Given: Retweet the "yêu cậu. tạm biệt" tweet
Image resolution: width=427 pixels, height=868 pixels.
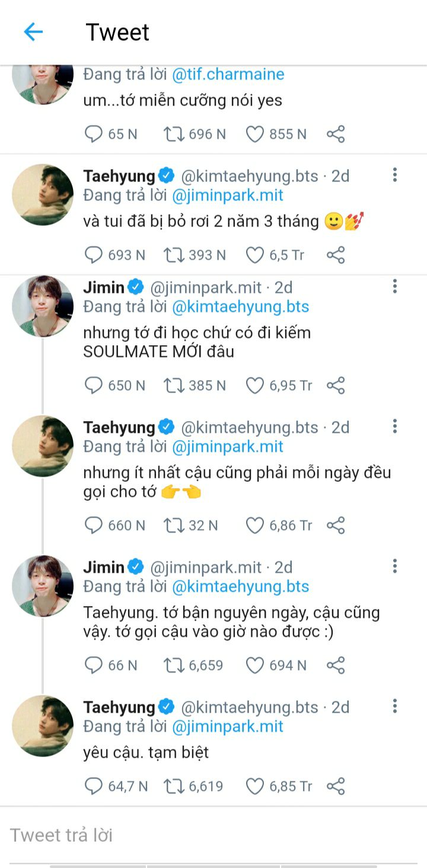Looking at the screenshot, I should [175, 786].
